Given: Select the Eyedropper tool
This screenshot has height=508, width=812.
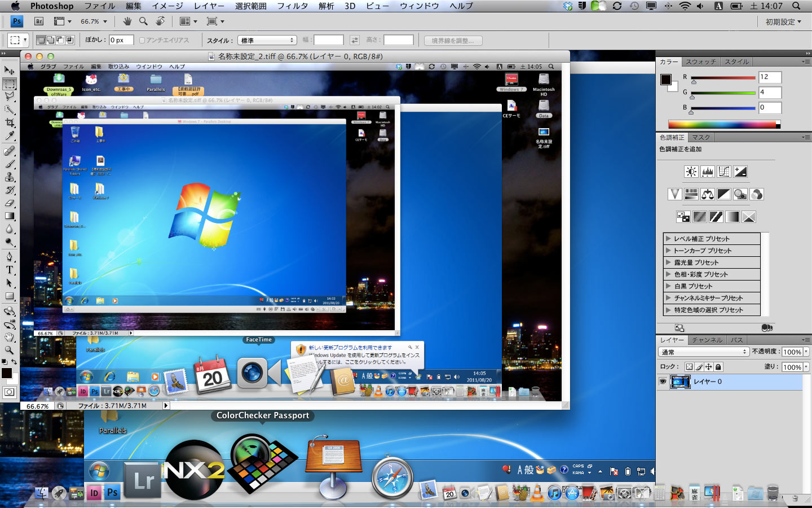Looking at the screenshot, I should click(x=10, y=136).
